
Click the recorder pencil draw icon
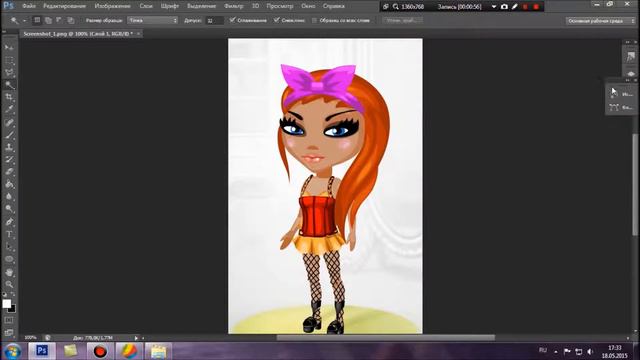(515, 7)
